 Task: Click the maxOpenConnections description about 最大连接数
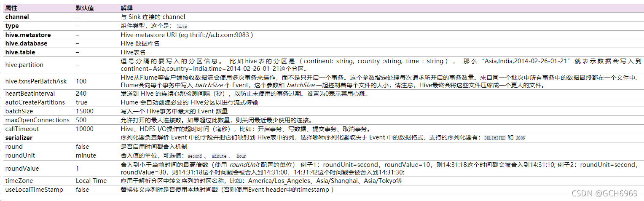(x=217, y=120)
